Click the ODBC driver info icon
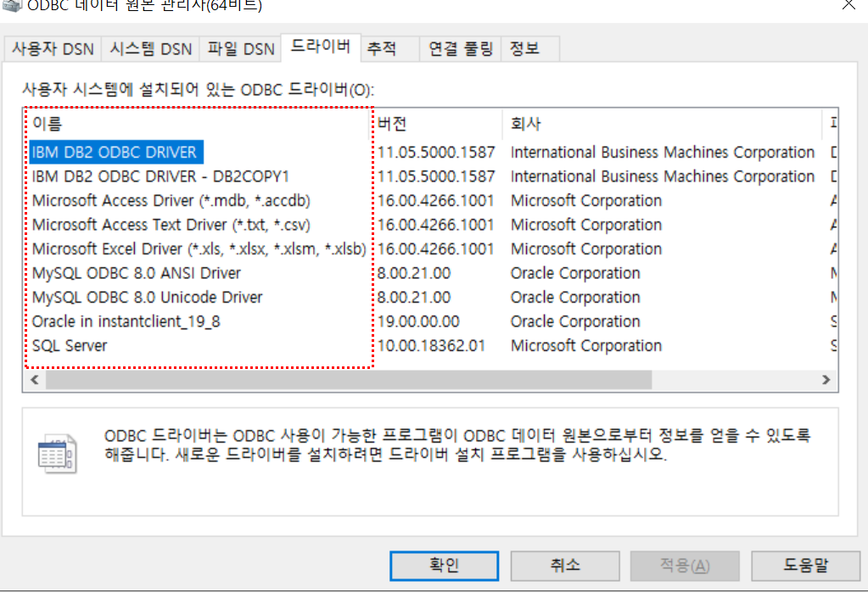This screenshot has height=592, width=868. (x=57, y=455)
